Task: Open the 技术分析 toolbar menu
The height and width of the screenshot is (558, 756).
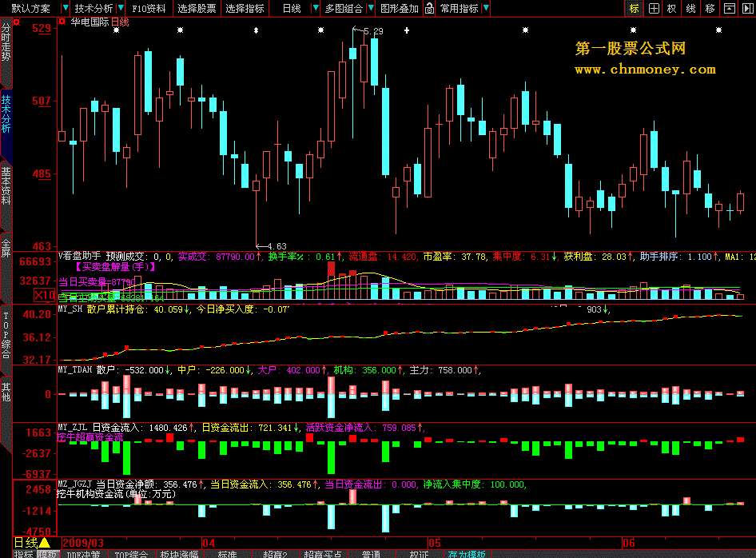Action: [93, 9]
